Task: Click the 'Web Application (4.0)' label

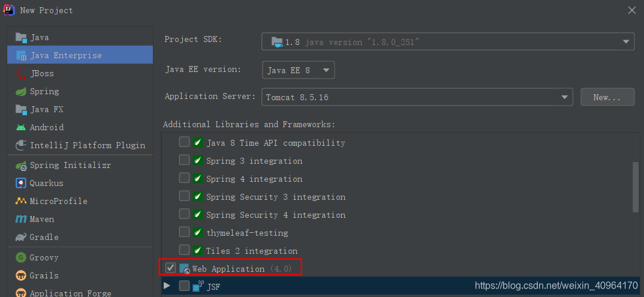Action: [242, 269]
